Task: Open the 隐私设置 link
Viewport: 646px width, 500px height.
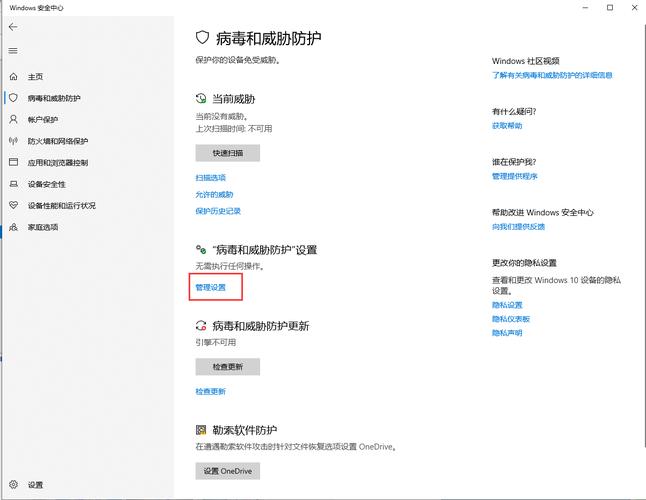Action: [x=507, y=305]
